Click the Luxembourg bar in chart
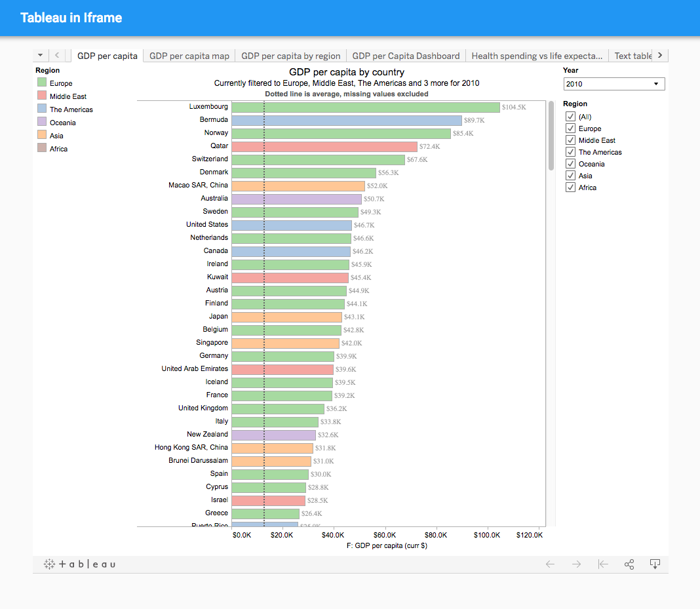The width and height of the screenshot is (700, 609). [x=365, y=107]
